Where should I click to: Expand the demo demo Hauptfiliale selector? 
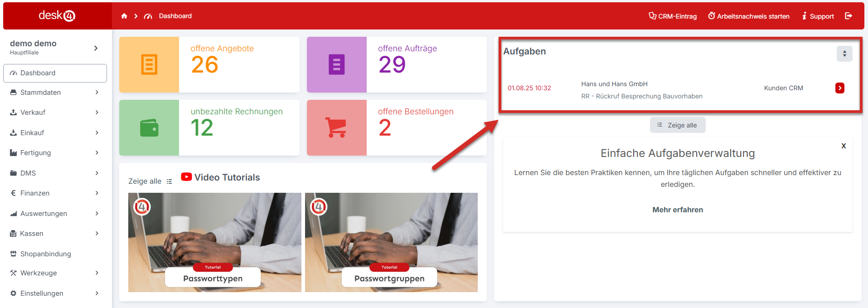pyautogui.click(x=96, y=48)
